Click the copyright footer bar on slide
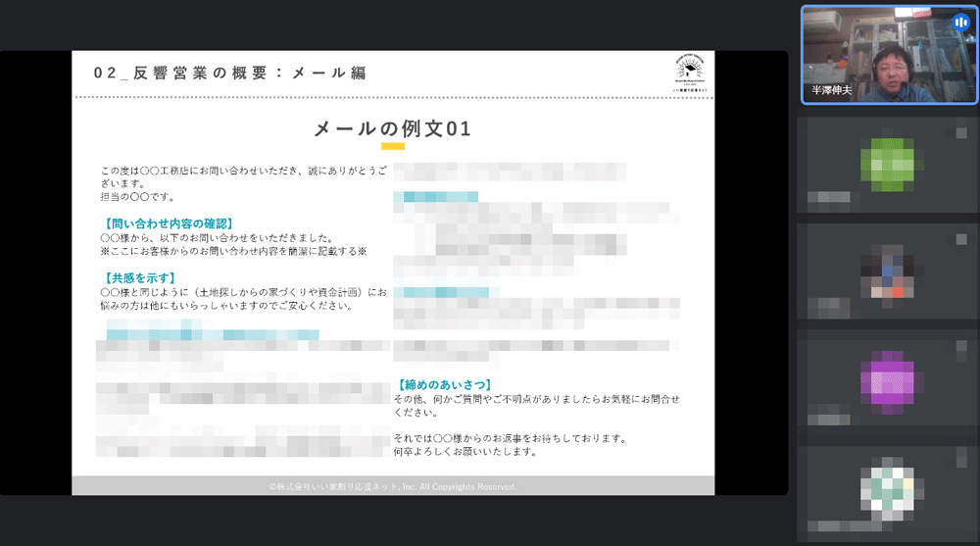The width and height of the screenshot is (980, 546). [392, 486]
